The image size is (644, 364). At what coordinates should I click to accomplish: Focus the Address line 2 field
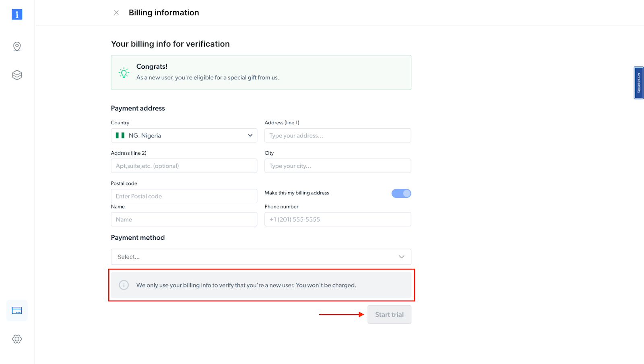(184, 166)
